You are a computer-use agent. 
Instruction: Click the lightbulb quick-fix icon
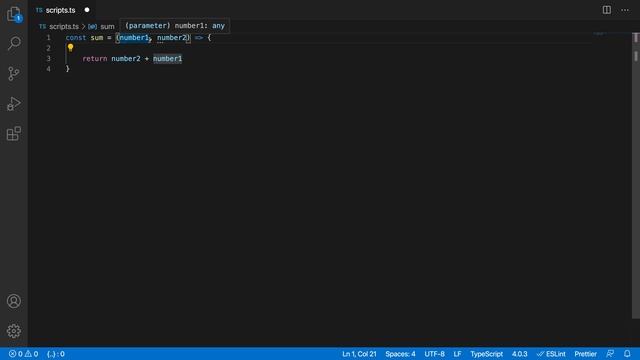(x=70, y=48)
